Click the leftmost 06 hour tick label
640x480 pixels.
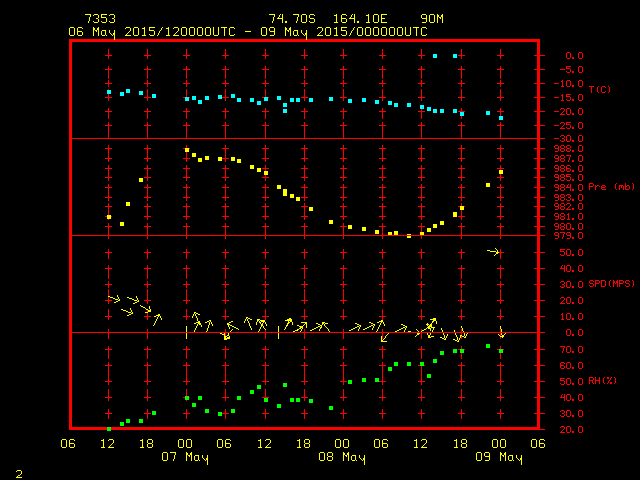click(69, 444)
